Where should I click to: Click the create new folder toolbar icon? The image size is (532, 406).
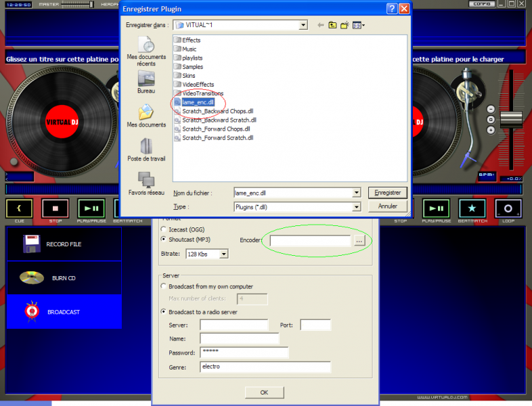click(345, 25)
